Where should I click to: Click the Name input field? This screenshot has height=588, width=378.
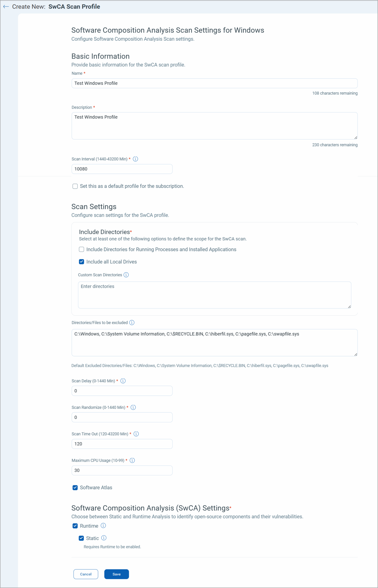tap(214, 83)
